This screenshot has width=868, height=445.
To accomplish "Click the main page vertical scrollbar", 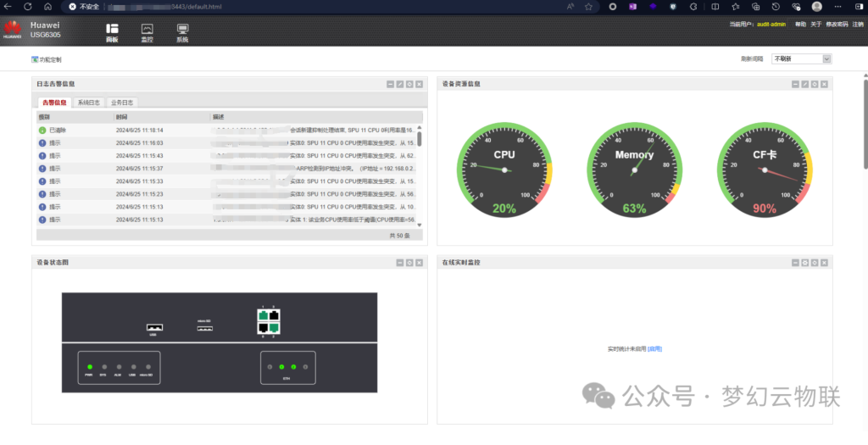I will [865, 124].
